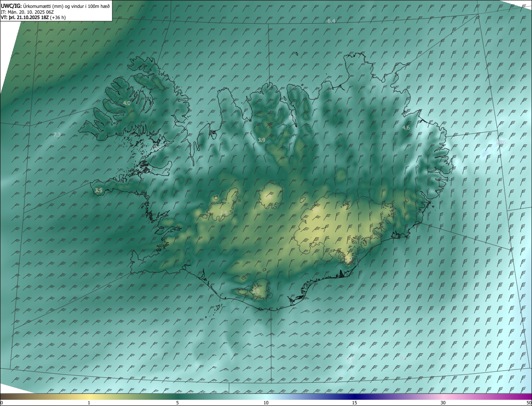Click the 8.0 value over Breiðafjörður bay
This screenshot has height=406, width=532.
(157, 148)
